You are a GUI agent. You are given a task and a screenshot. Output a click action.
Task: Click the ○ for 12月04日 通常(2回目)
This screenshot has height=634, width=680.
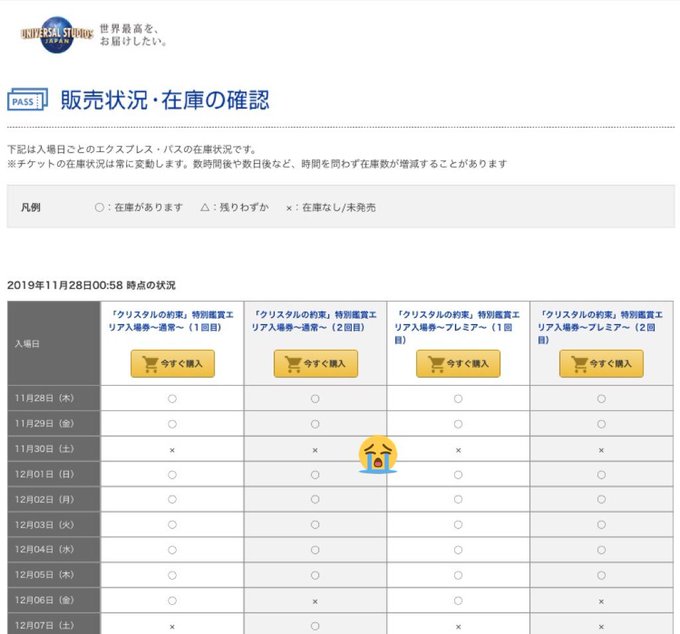click(x=315, y=550)
